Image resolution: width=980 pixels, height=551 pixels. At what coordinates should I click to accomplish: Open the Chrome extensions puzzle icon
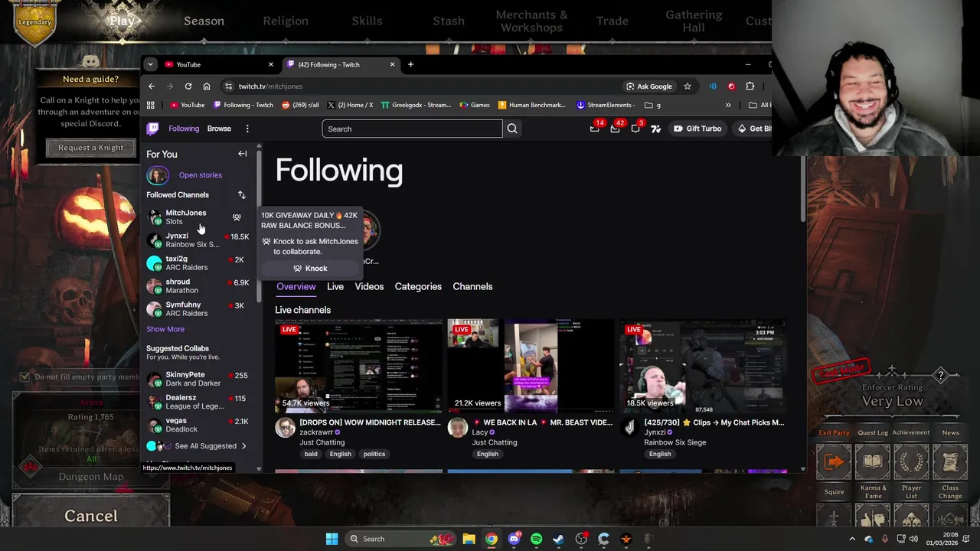tap(750, 86)
